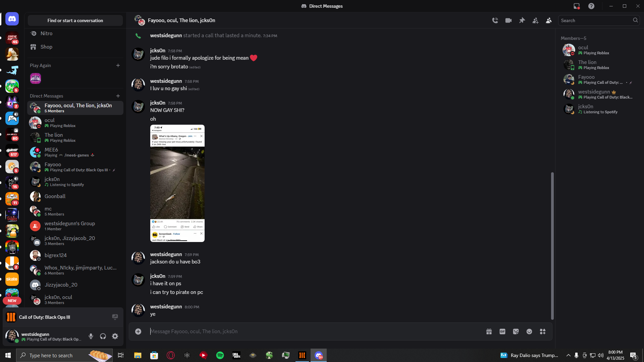Click the chat message scrollbar

552,246
